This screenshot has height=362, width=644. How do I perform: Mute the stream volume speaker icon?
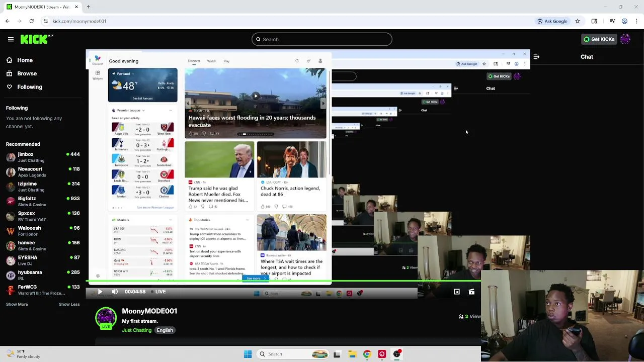click(x=115, y=292)
